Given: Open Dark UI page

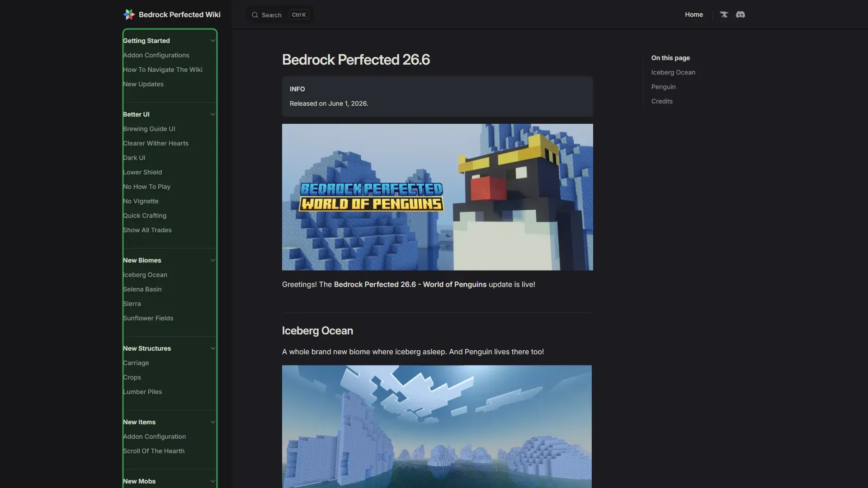Looking at the screenshot, I should pyautogui.click(x=134, y=158).
